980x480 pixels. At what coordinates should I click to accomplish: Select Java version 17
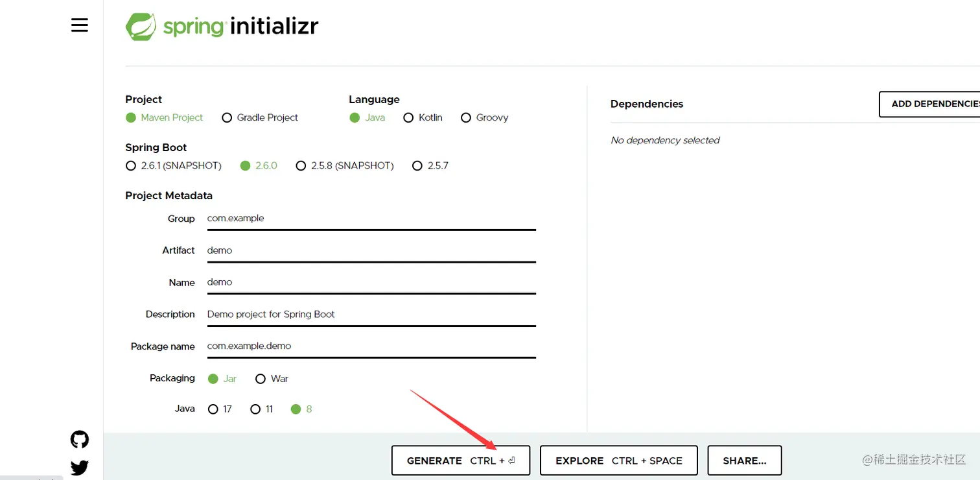coord(220,409)
